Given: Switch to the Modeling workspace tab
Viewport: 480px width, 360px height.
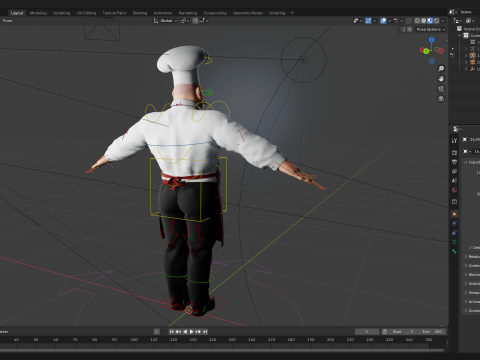Looking at the screenshot, I should point(38,13).
